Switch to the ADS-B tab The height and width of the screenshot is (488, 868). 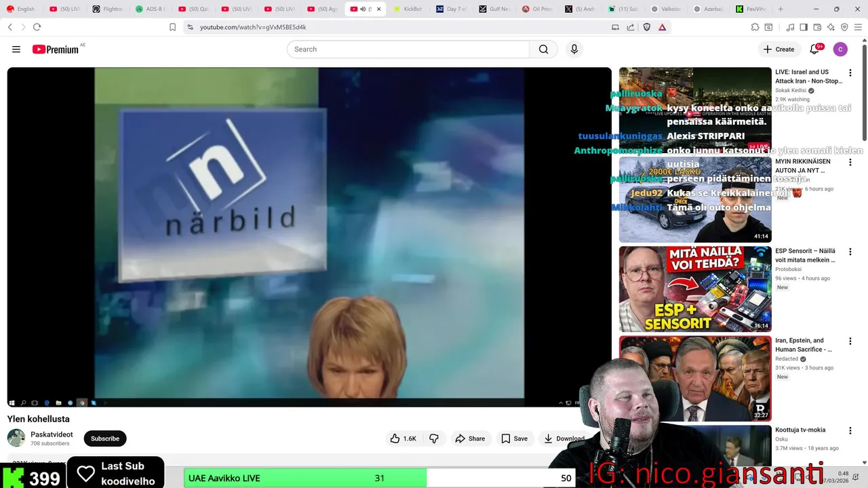151,9
